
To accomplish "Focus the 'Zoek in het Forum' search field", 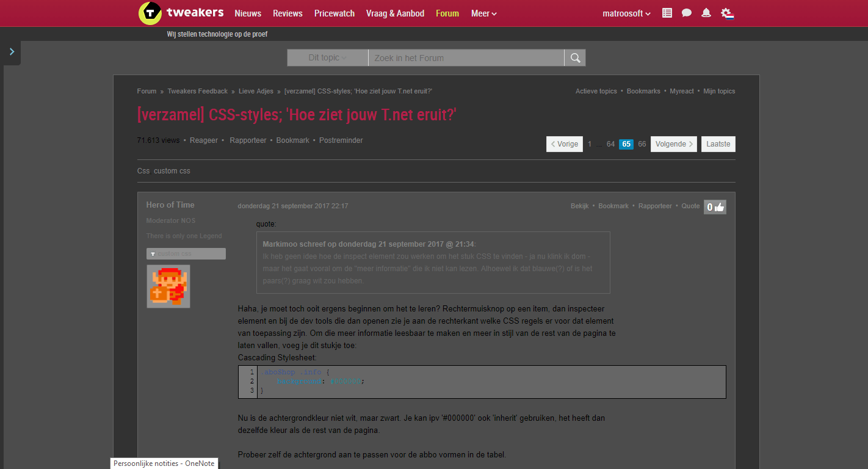I will click(x=466, y=58).
